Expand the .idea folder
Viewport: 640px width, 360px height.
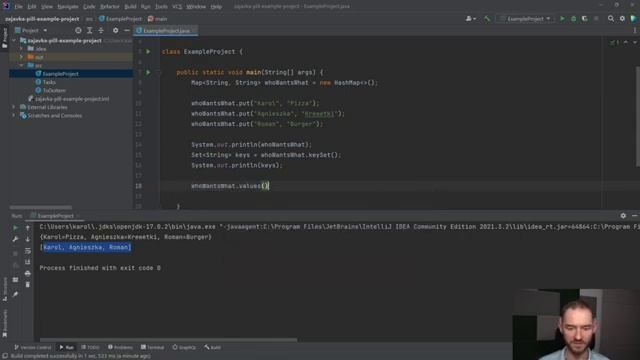coord(21,49)
